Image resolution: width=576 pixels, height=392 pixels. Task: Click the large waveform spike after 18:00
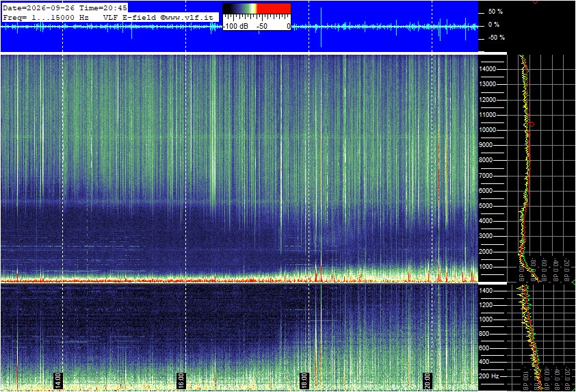321,27
